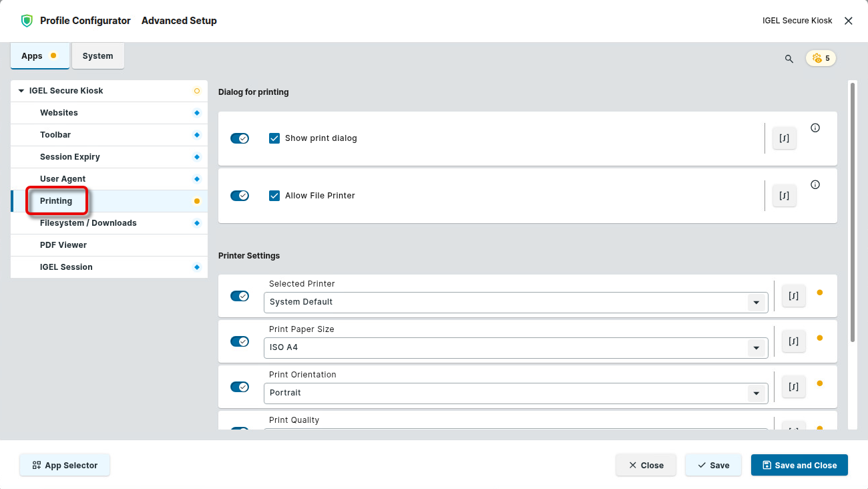Screen dimensions: 868x489
Task: Click variable bracket icon for Selected Printer
Action: [x=793, y=296]
